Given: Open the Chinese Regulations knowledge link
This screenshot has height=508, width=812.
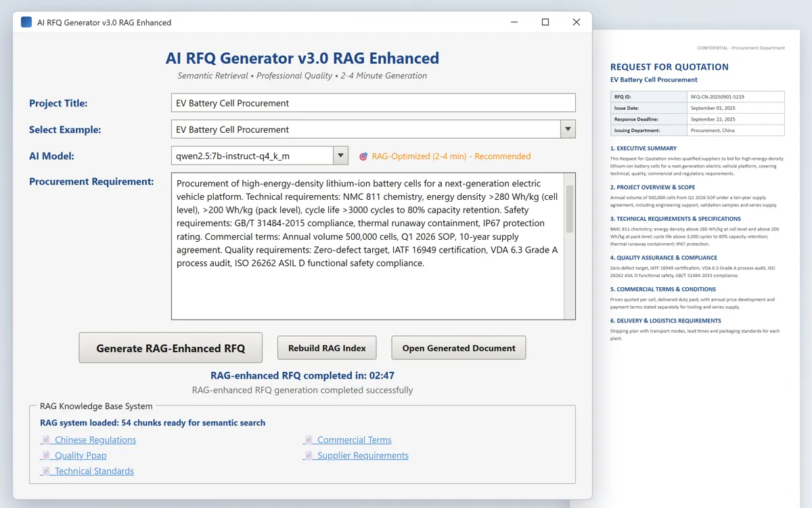Looking at the screenshot, I should (95, 440).
